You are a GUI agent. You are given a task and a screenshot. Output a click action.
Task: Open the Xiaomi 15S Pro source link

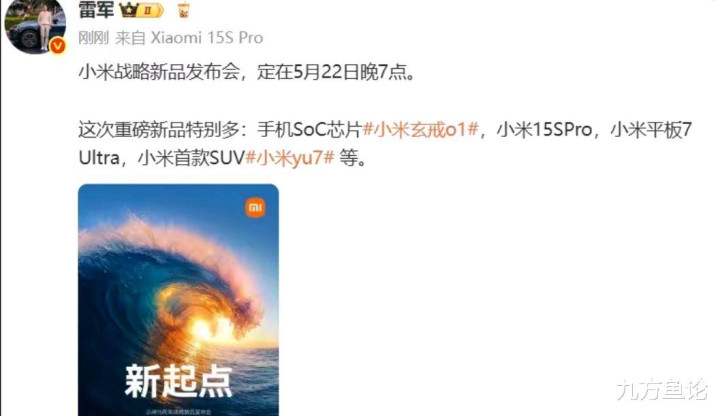[207, 38]
